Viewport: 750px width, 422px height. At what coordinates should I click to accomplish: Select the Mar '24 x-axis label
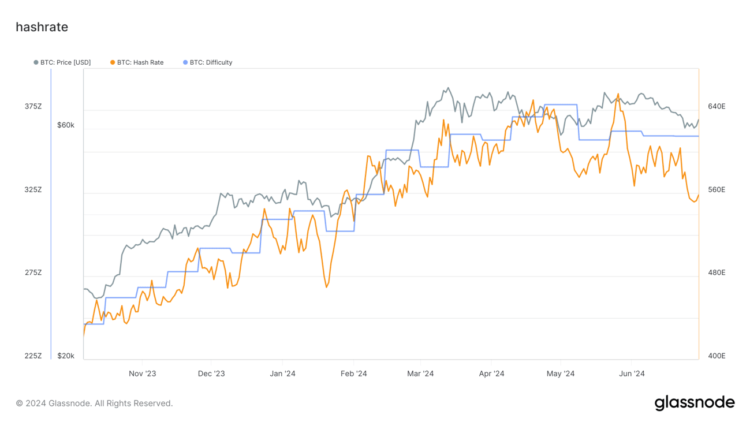(x=421, y=375)
